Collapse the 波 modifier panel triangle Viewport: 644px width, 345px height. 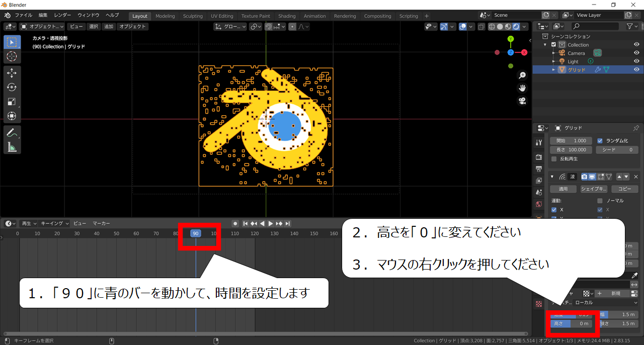point(552,177)
